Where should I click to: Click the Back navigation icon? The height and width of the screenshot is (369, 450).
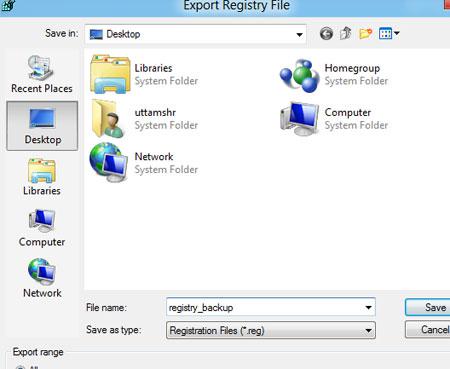click(326, 34)
